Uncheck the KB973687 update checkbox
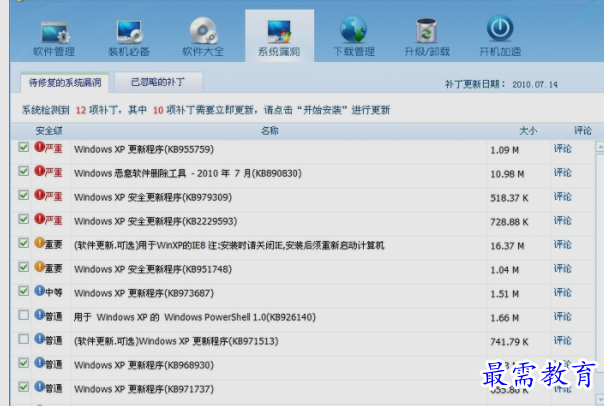Viewport: 604px width, 406px height. pos(23,291)
